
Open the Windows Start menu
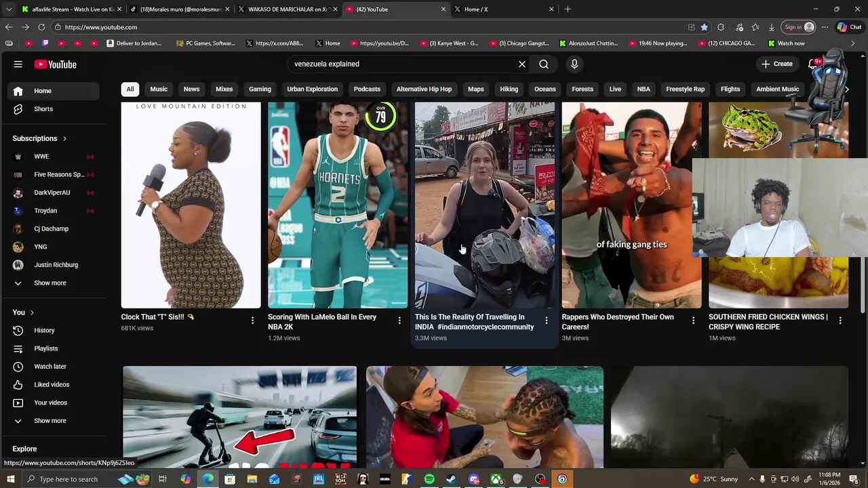tap(10, 479)
